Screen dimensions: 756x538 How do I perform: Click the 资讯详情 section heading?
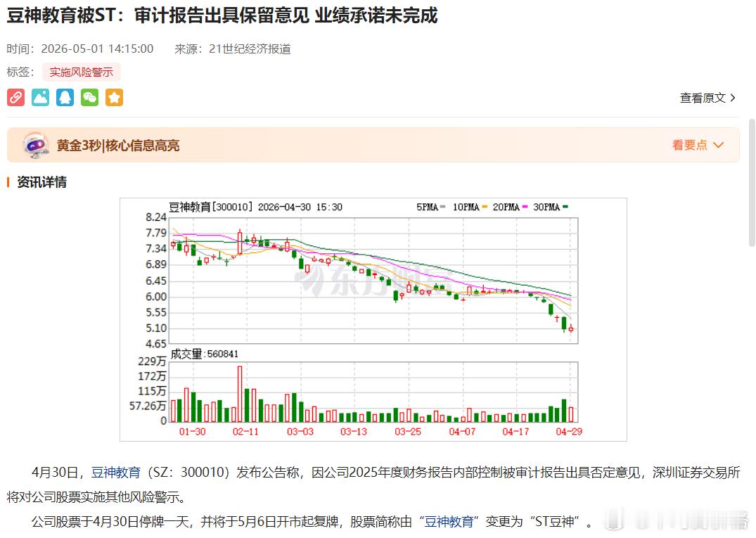pos(42,182)
